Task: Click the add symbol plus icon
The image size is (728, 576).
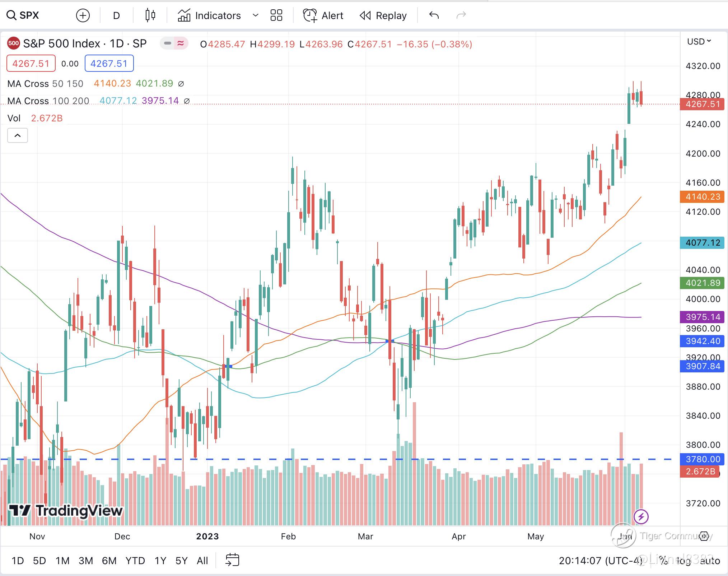Action: click(83, 15)
